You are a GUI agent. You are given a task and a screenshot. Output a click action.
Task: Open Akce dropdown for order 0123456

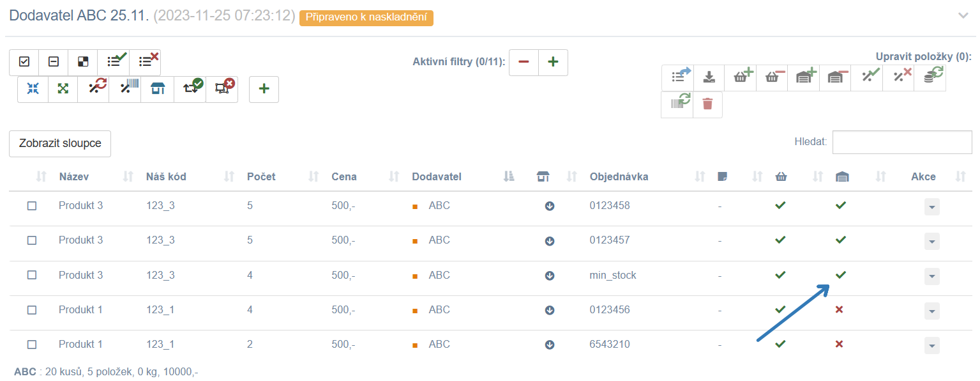point(932,311)
